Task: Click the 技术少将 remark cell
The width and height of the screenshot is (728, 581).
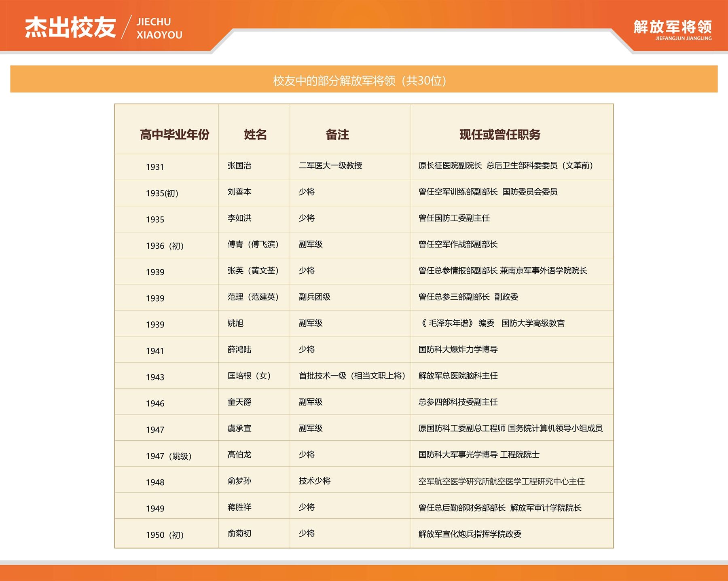Action: tap(315, 481)
